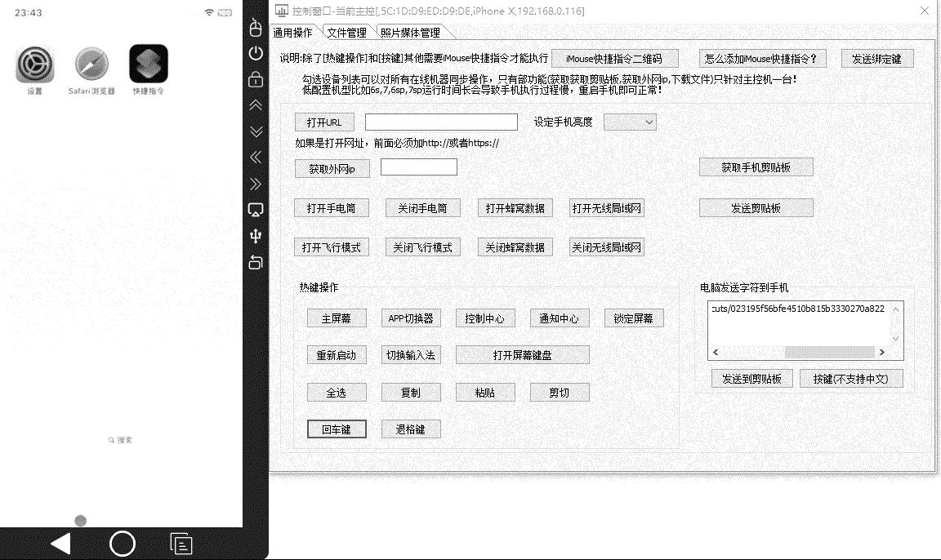Launch Safari browser on the phone screen

pos(91,64)
